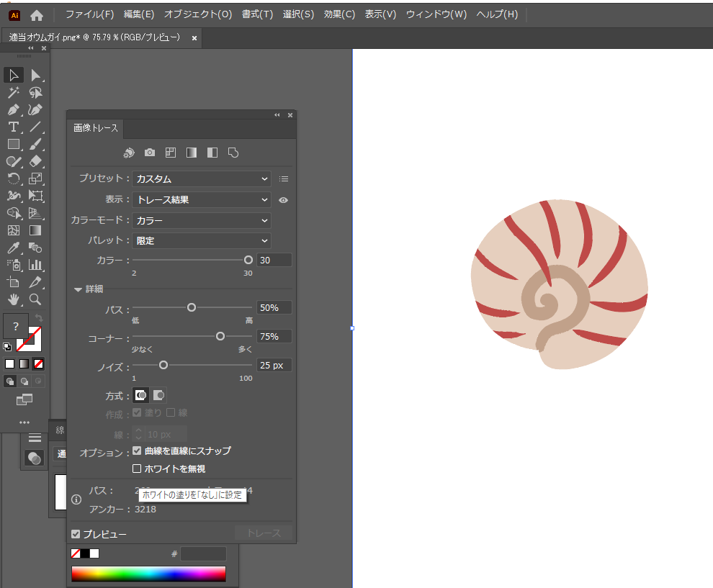
Task: Open the Illustrator Home screen
Action: click(37, 14)
